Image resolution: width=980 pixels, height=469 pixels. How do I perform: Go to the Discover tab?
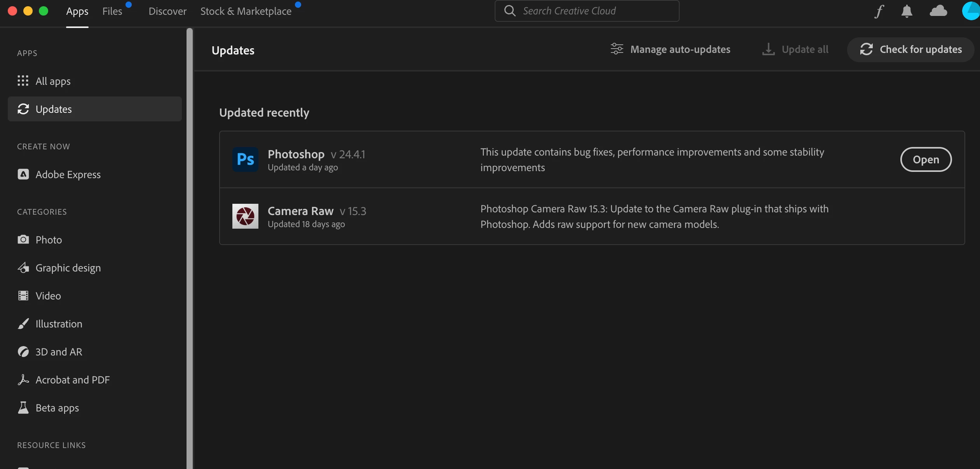tap(167, 11)
